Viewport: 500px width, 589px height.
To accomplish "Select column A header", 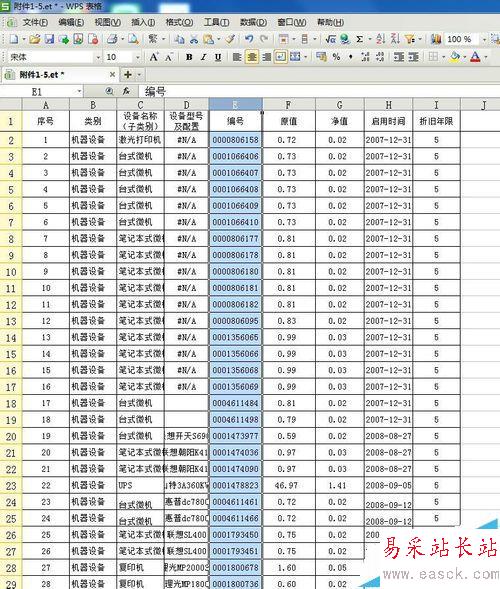I will (x=46, y=104).
